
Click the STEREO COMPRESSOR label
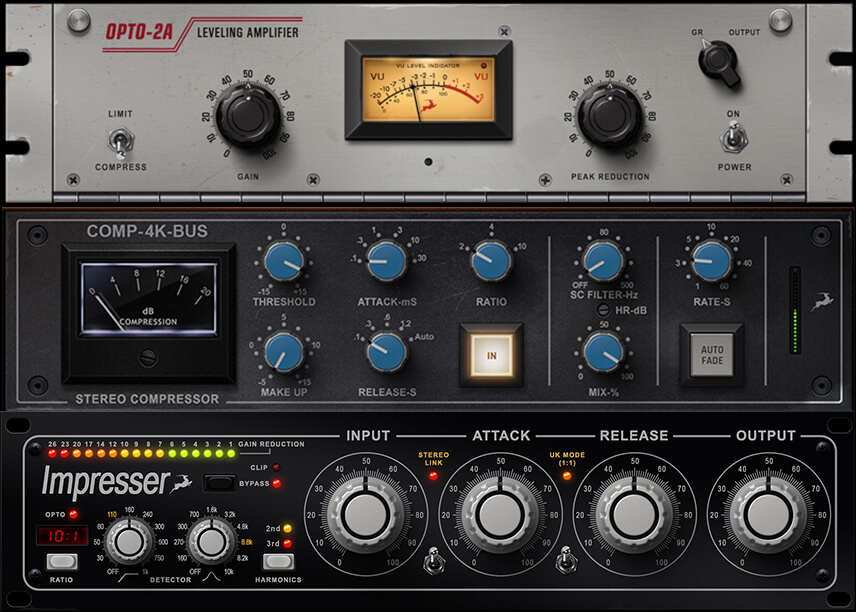point(147,399)
